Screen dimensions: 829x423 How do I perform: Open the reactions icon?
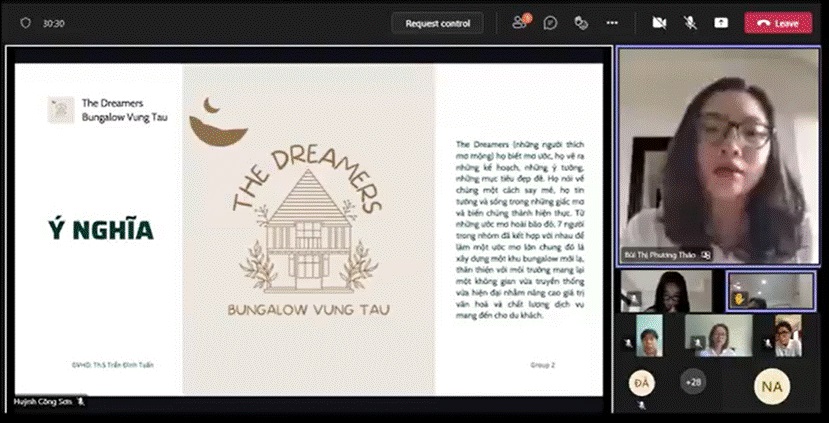coord(582,23)
